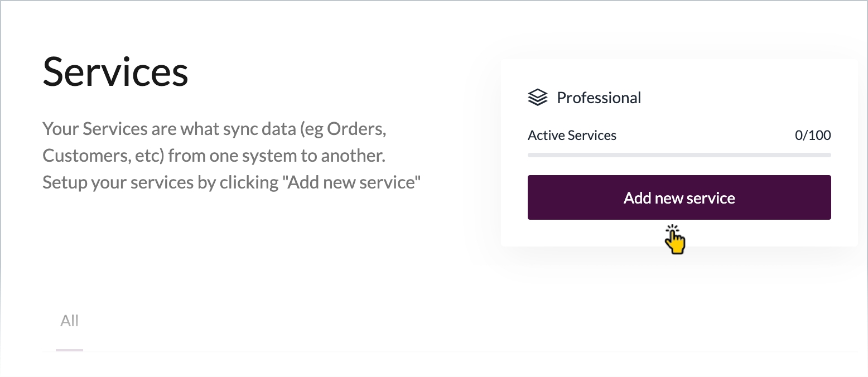Click the Active Services progress bar
Viewport: 868px width, 377px height.
click(679, 154)
